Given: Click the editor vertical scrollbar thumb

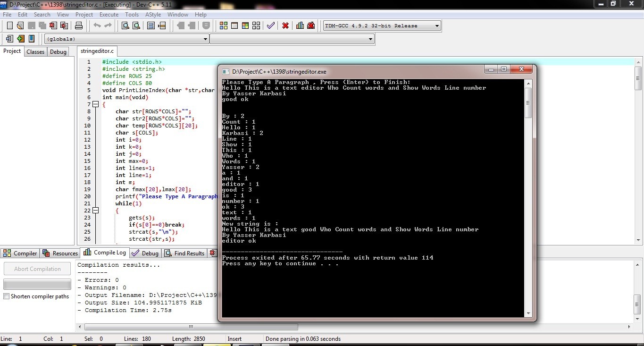Looking at the screenshot, I should (x=638, y=78).
